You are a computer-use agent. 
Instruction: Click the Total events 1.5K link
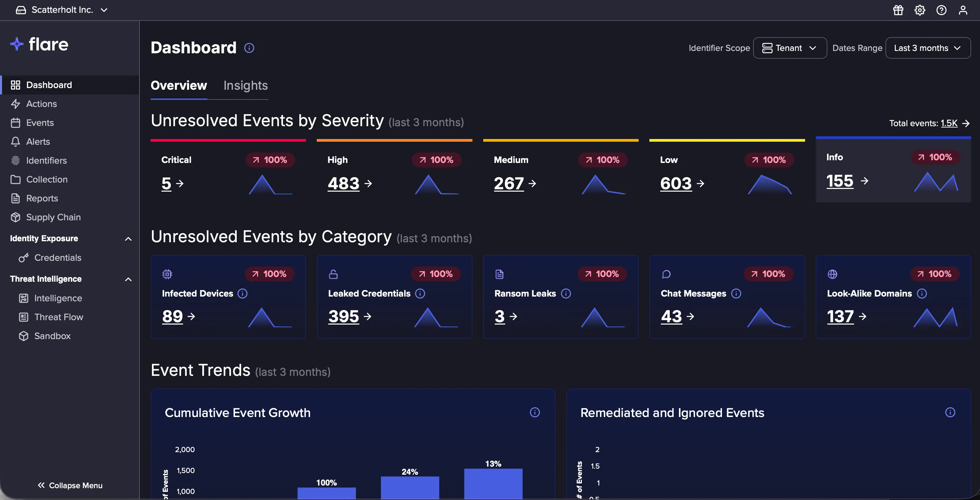pos(949,123)
